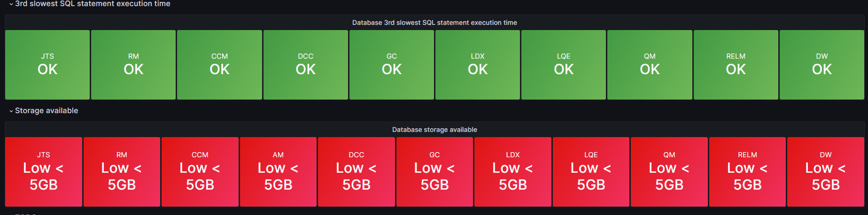Click the RELM Low < 5GB storage tile

pyautogui.click(x=747, y=172)
